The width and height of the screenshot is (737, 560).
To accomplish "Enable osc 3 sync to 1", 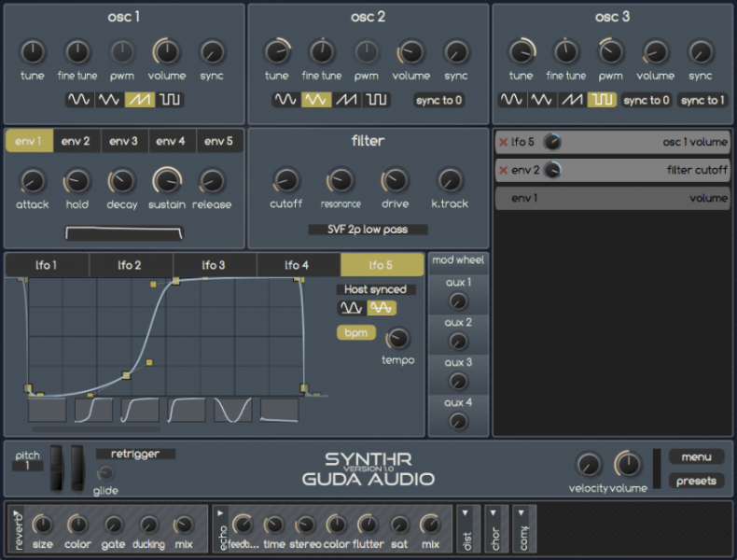I will point(702,100).
